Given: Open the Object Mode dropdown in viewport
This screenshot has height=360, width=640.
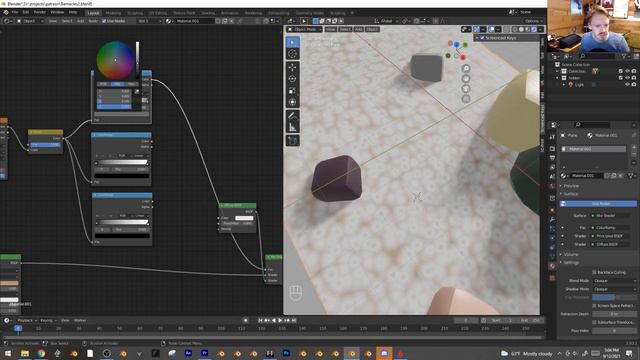Looking at the screenshot, I should 304,29.
